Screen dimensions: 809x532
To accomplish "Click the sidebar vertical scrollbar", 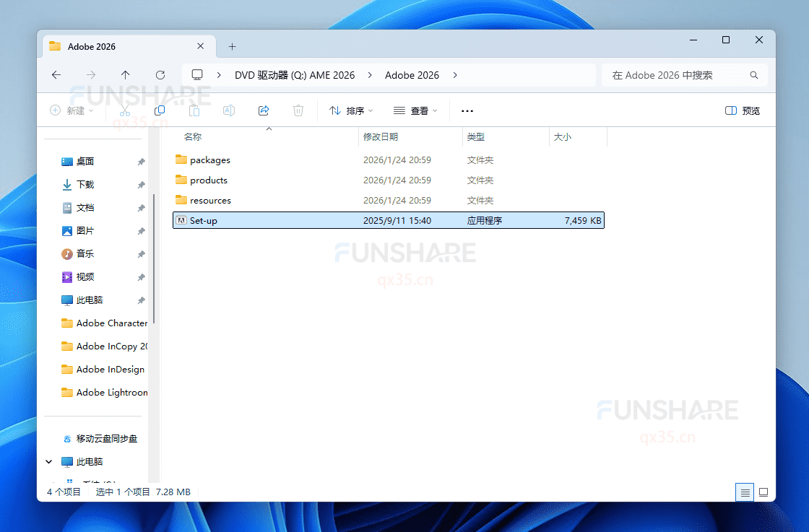I will pos(154,258).
